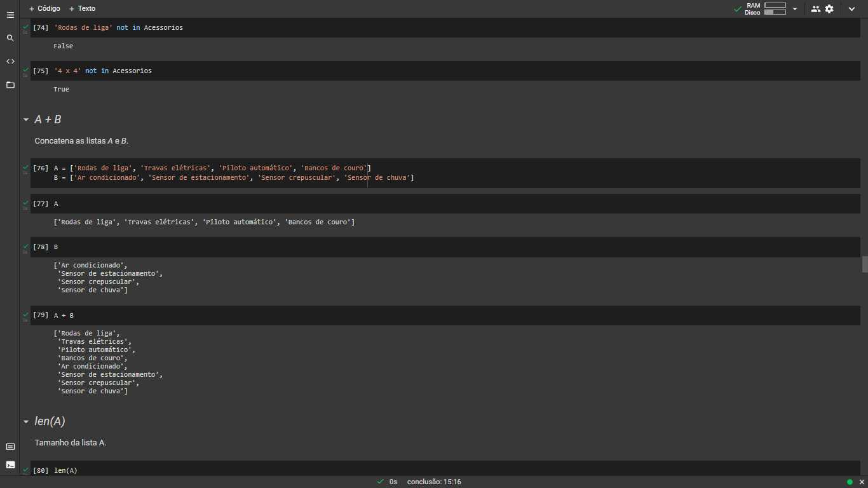The width and height of the screenshot is (868, 488).
Task: Open the code snippets sidebar icon
Action: click(x=10, y=61)
